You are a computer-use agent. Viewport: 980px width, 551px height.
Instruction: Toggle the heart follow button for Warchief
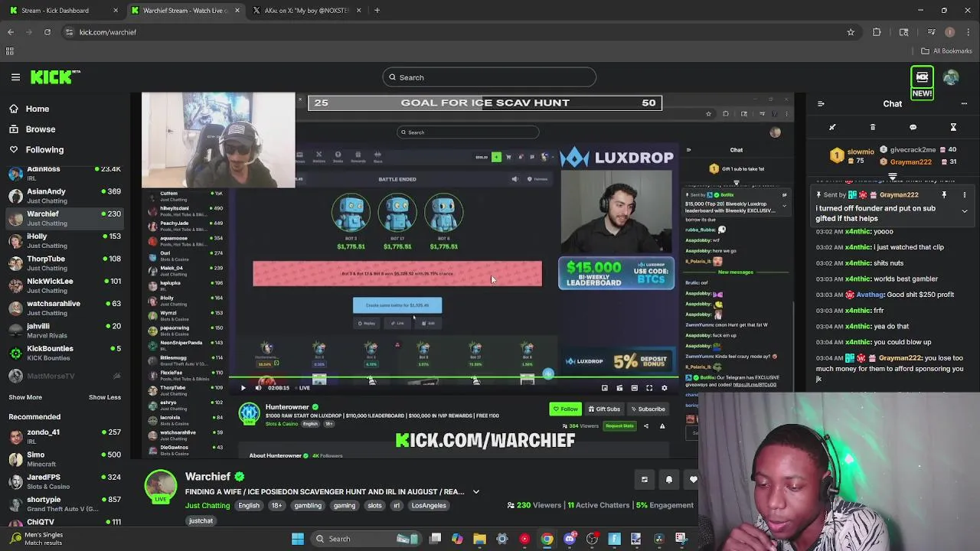tap(693, 480)
